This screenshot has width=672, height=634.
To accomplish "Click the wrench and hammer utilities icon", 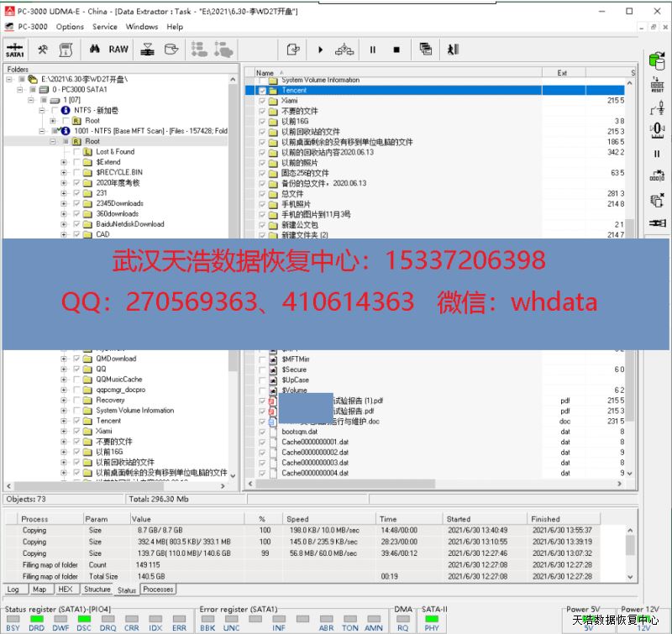I will pyautogui.click(x=43, y=50).
